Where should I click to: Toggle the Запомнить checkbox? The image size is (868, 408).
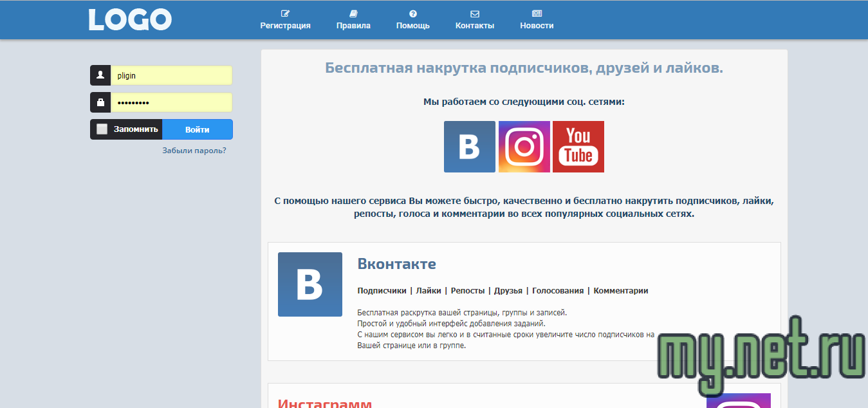(102, 129)
